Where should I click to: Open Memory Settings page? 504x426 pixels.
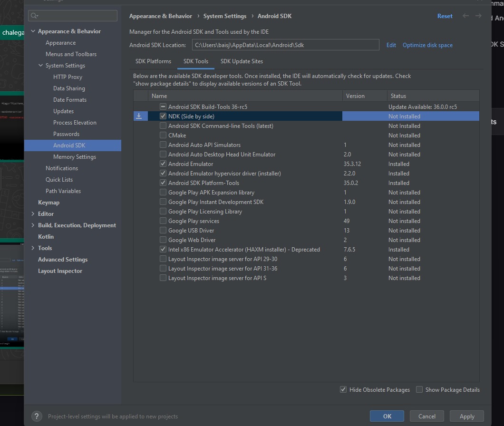point(75,157)
